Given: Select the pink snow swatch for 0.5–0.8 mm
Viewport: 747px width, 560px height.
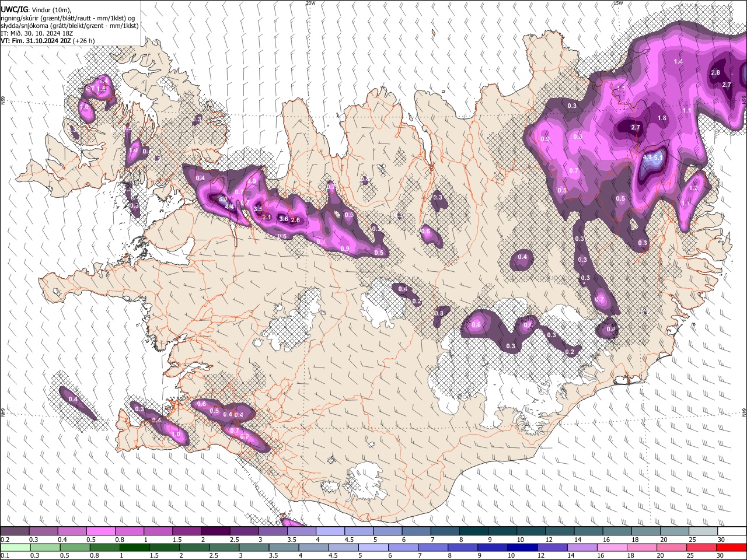Looking at the screenshot, I should (101, 531).
